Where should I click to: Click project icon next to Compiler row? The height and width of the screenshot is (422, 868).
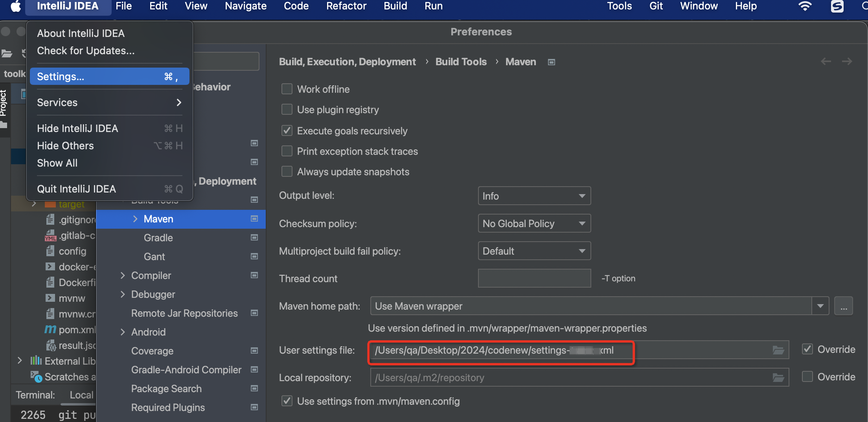254,275
